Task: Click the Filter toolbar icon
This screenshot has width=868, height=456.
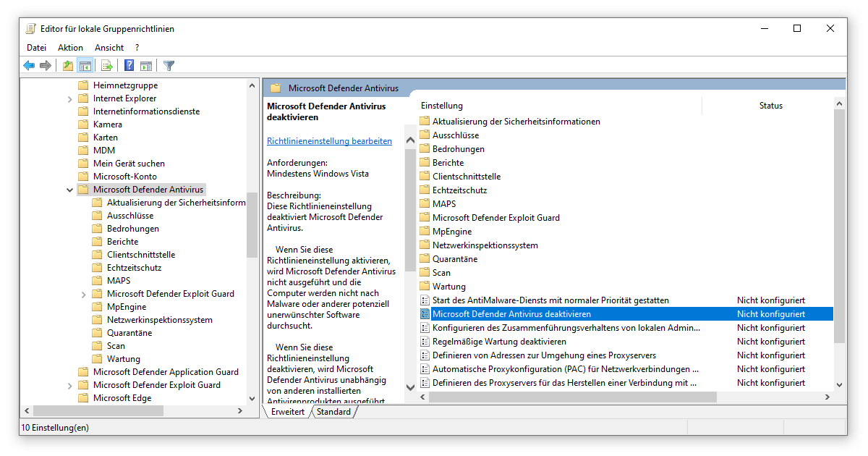Action: click(168, 65)
